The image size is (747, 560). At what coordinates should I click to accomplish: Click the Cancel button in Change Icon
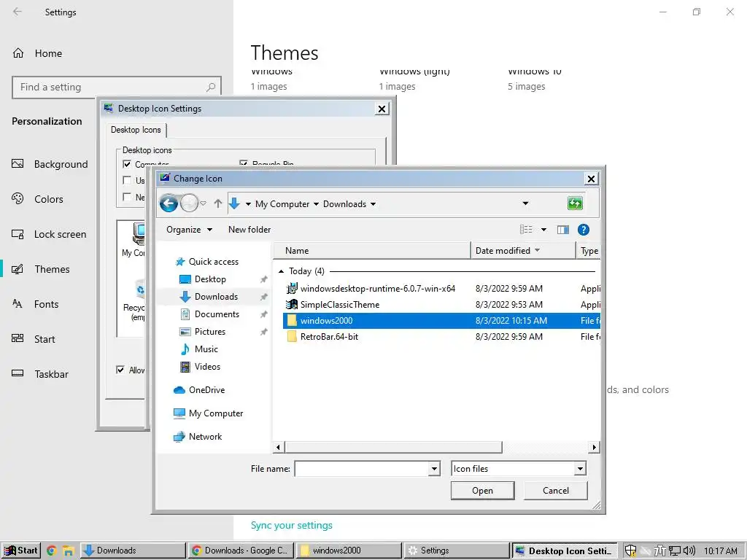(555, 491)
